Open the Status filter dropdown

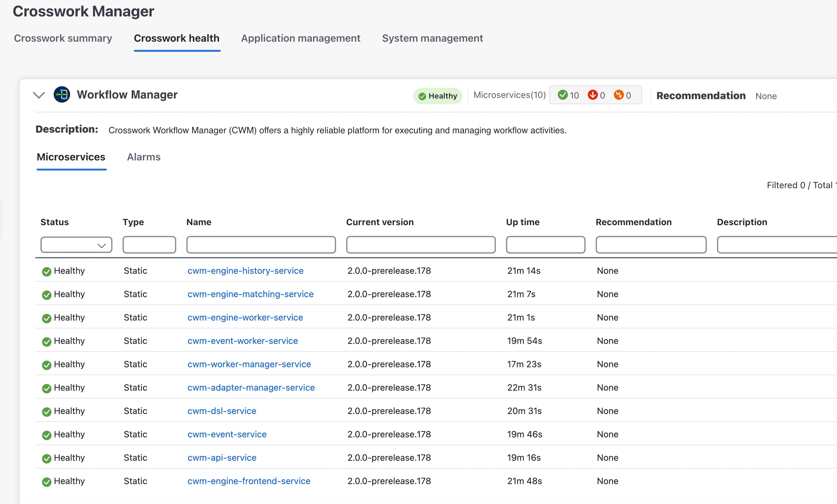click(76, 245)
